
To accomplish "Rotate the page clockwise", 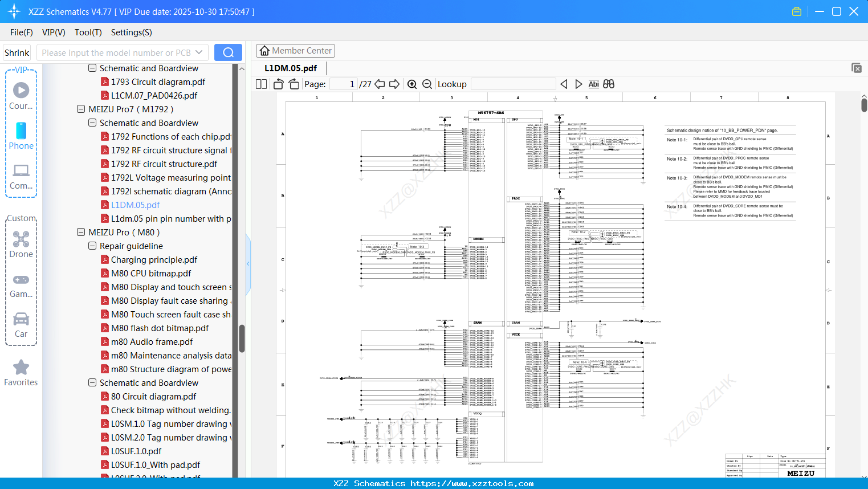I will pyautogui.click(x=294, y=84).
